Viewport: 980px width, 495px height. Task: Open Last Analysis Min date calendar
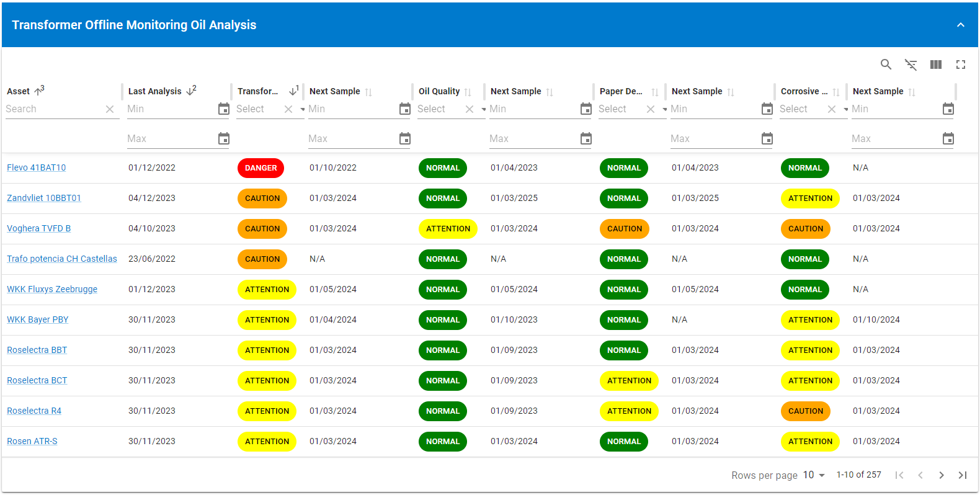point(224,109)
